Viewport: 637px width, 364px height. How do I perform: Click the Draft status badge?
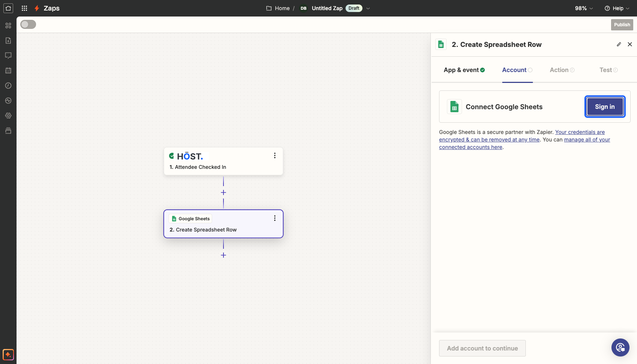click(354, 8)
